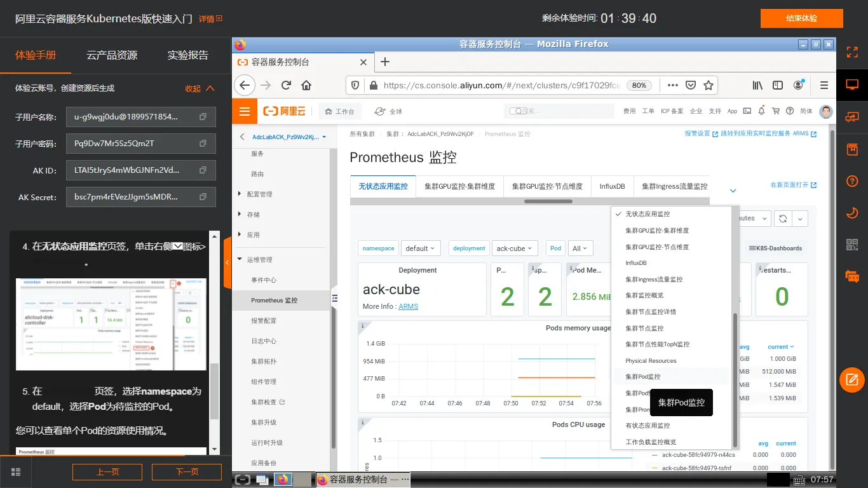Viewport: 868px width, 488px height.
Task: Copy the AK Secret value
Action: click(x=203, y=197)
